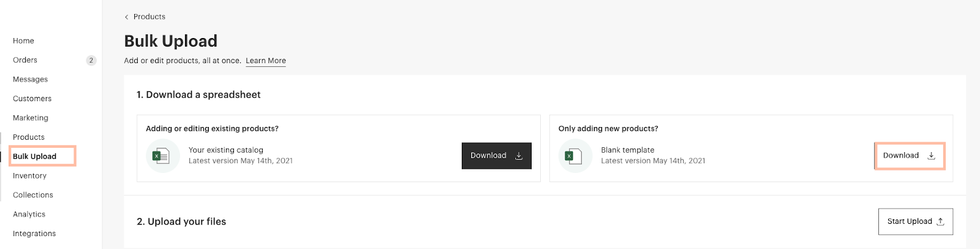
Task: Navigate to Marketing
Action: click(x=31, y=118)
